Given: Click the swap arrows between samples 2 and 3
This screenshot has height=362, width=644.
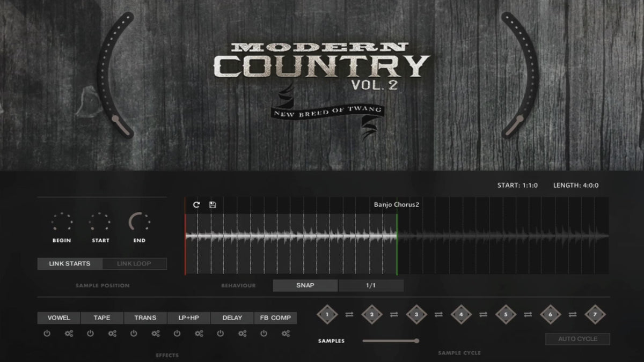Looking at the screenshot, I should (x=394, y=315).
